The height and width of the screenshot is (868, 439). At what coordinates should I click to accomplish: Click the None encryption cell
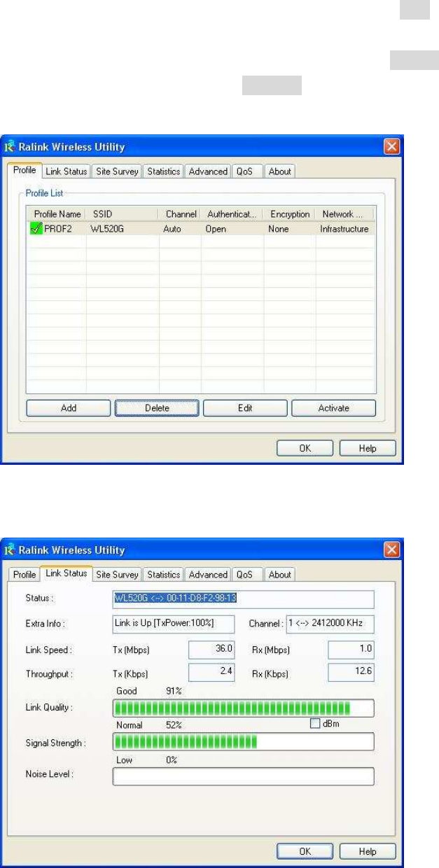278,228
